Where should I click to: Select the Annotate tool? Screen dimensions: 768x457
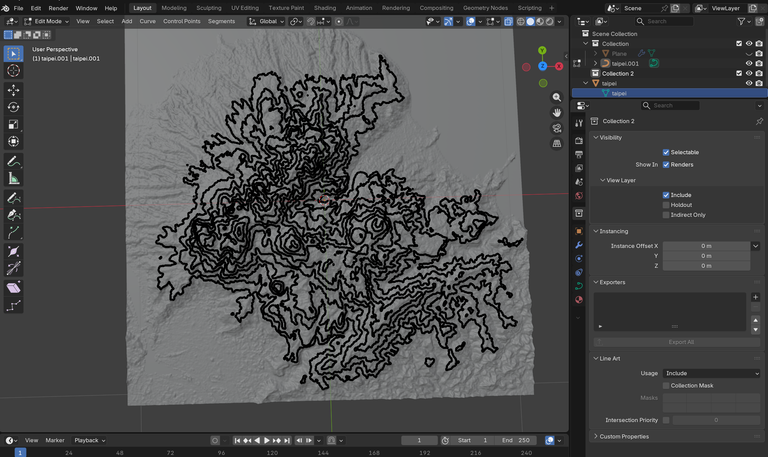(13, 161)
